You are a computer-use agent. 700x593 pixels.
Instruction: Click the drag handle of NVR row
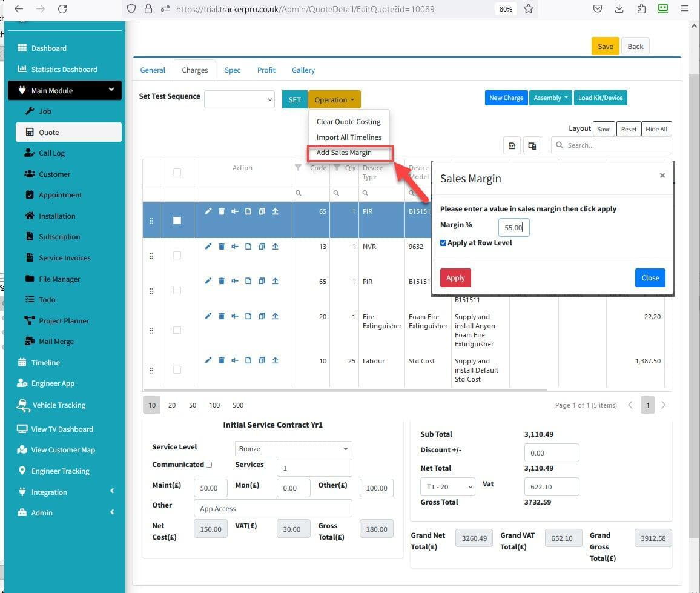pyautogui.click(x=151, y=256)
